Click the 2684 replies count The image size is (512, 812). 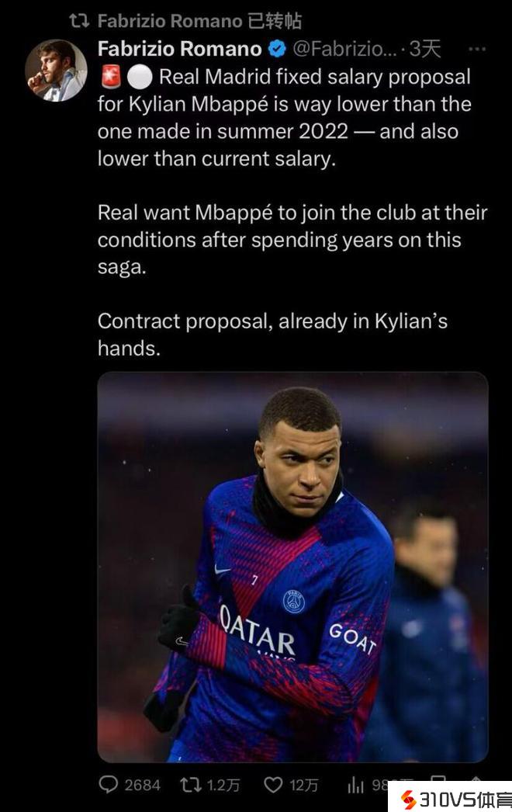[x=142, y=786]
